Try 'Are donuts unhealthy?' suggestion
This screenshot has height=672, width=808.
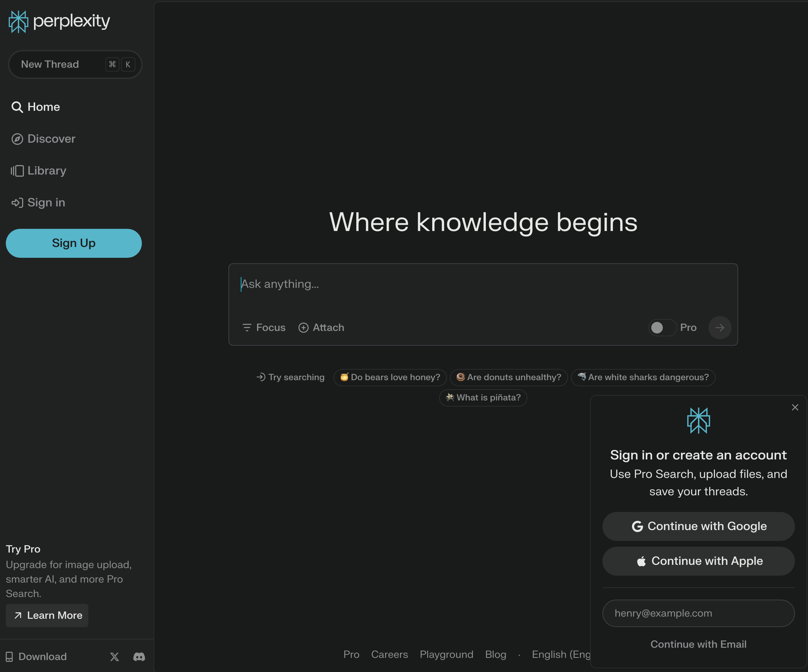click(509, 377)
